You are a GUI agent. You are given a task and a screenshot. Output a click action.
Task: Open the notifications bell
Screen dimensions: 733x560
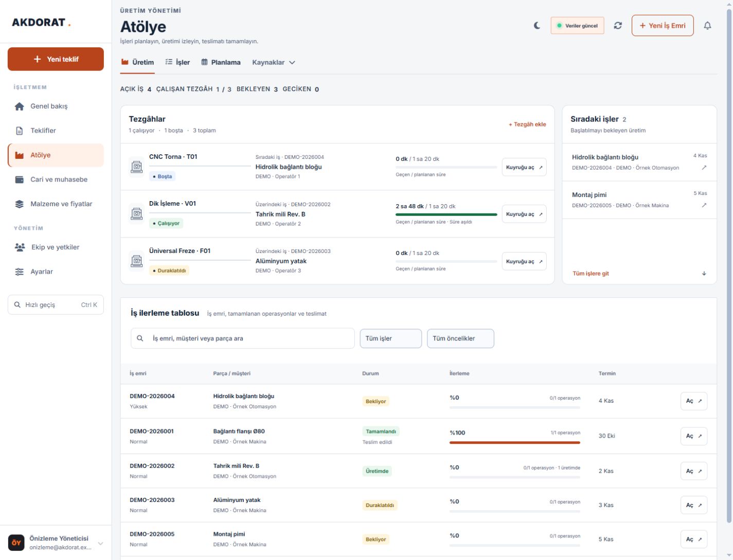(x=707, y=26)
